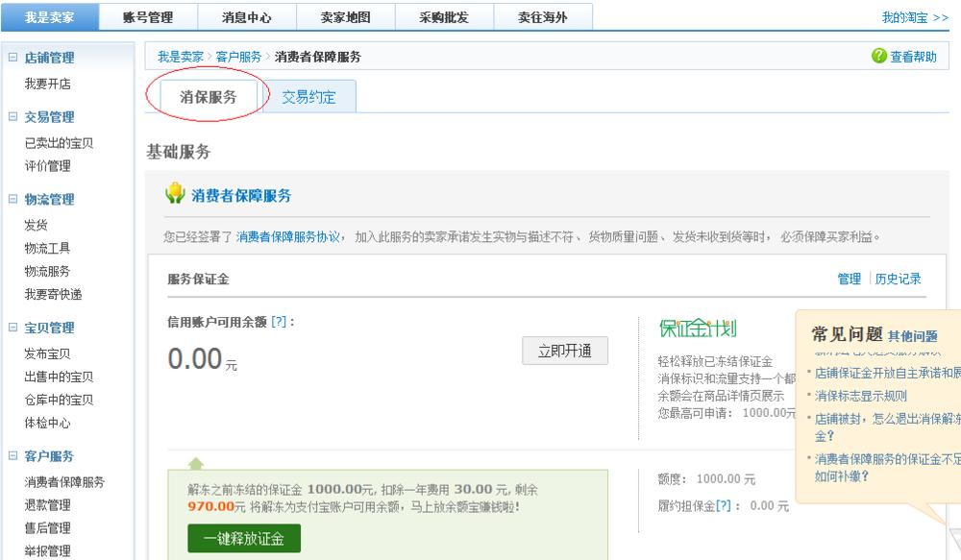
Task: Click the 立即开通 button
Action: (x=565, y=351)
